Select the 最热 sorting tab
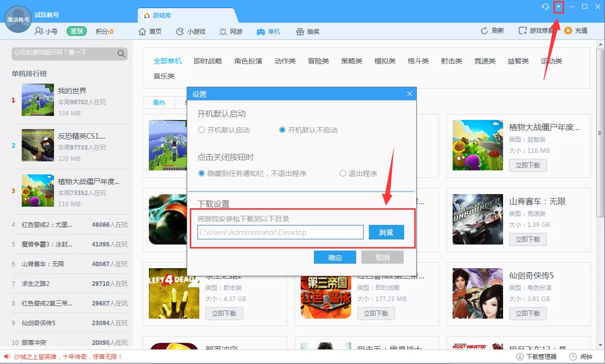The width and height of the screenshot is (605, 364). (x=159, y=102)
